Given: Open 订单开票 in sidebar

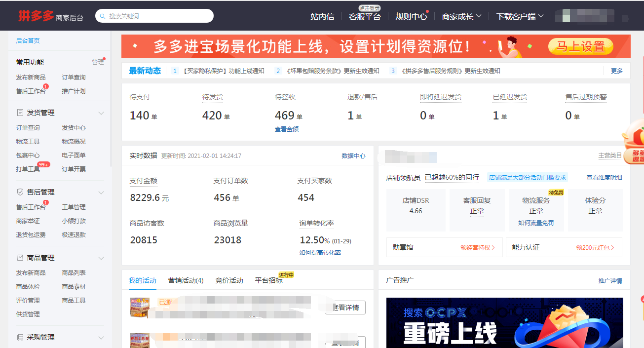Looking at the screenshot, I should pyautogui.click(x=74, y=169).
